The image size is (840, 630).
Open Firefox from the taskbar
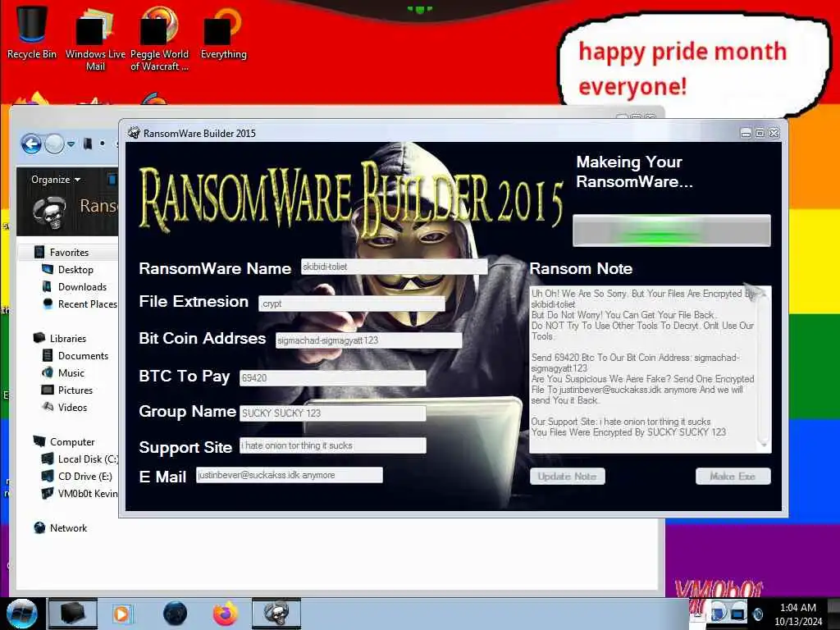click(226, 614)
